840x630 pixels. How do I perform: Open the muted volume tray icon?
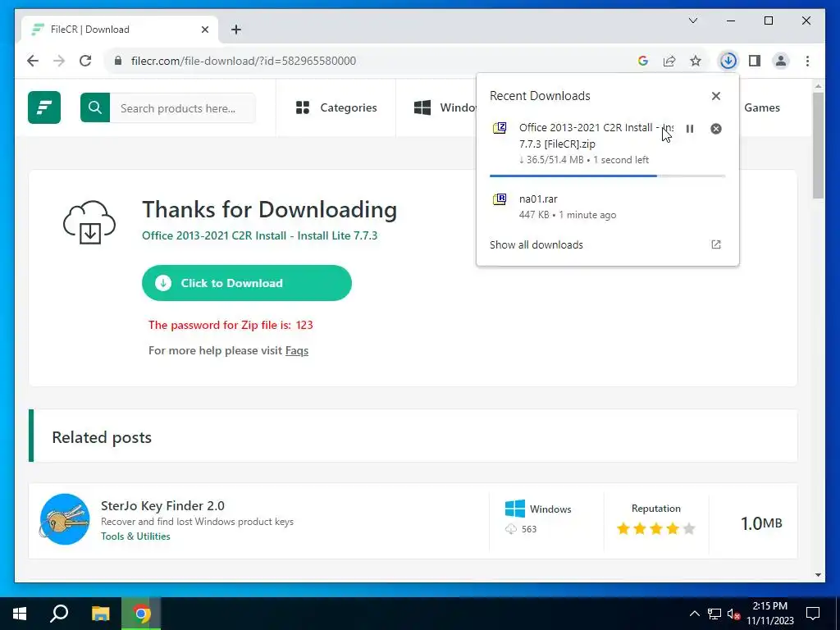coord(734,614)
